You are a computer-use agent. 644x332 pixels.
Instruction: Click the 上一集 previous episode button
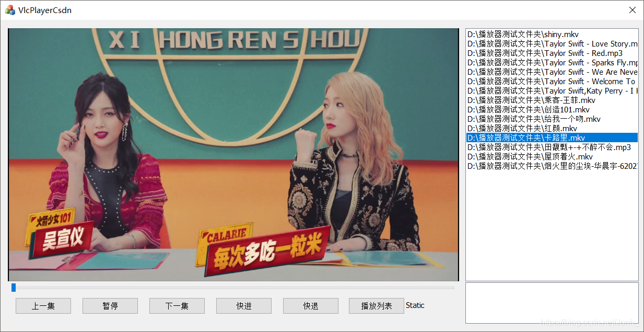43,306
